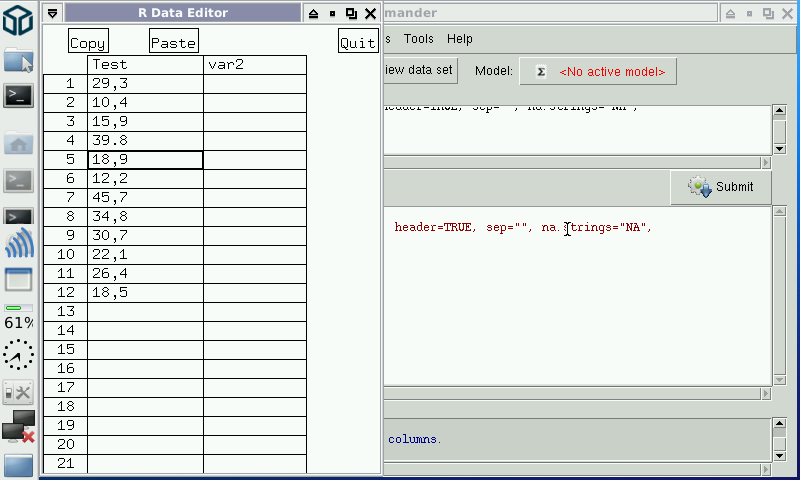The image size is (800, 480).
Task: Click row number 21 label
Action: [66, 463]
